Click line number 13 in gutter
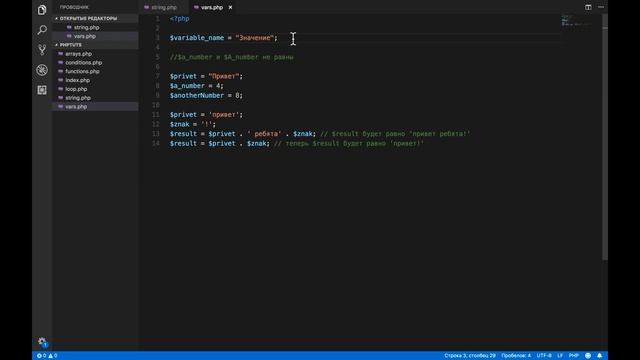 pyautogui.click(x=156, y=134)
